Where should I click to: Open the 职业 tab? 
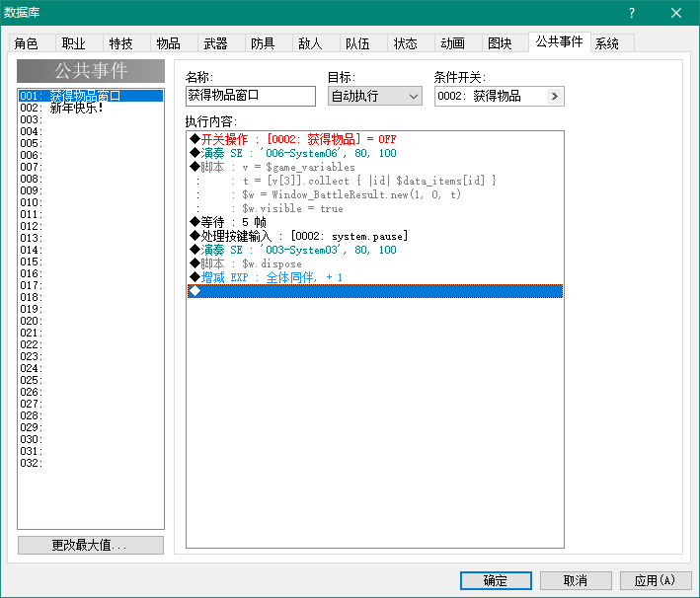click(79, 43)
